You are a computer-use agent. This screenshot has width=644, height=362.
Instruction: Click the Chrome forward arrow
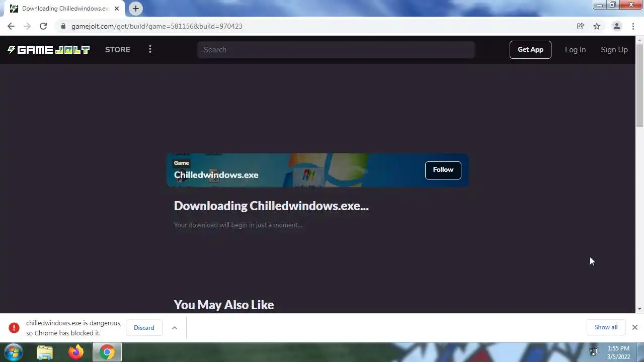pos(27,26)
